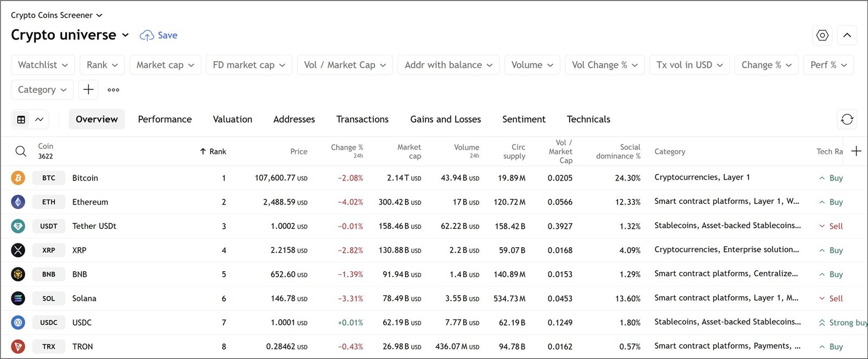Switch to the Gains and Losses tab
Image resolution: width=868 pixels, height=359 pixels.
(445, 119)
